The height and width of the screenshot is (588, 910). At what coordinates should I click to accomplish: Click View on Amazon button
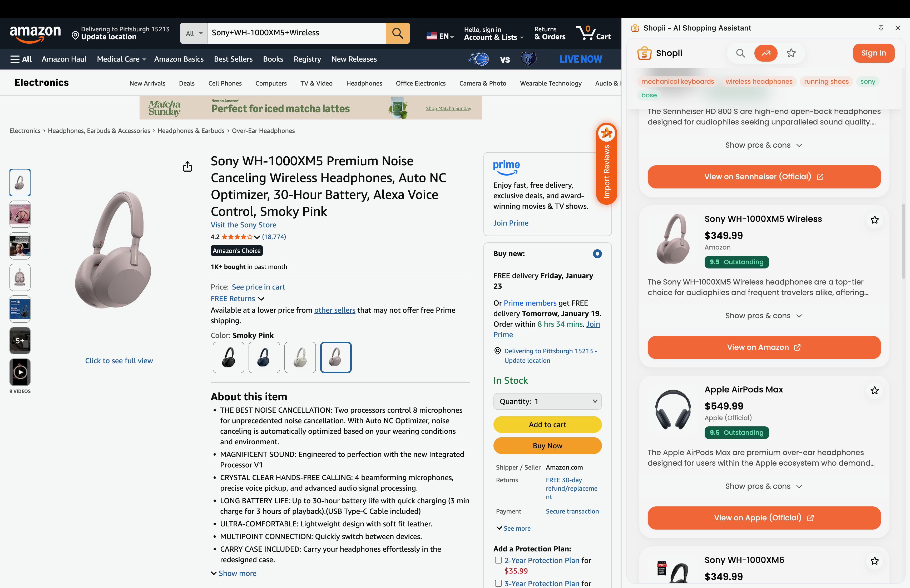click(x=763, y=347)
